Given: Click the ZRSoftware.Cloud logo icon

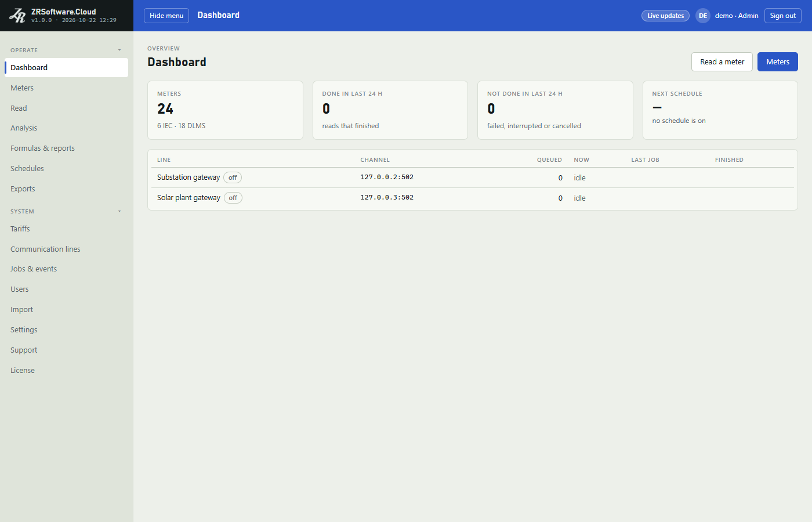Looking at the screenshot, I should tap(17, 16).
